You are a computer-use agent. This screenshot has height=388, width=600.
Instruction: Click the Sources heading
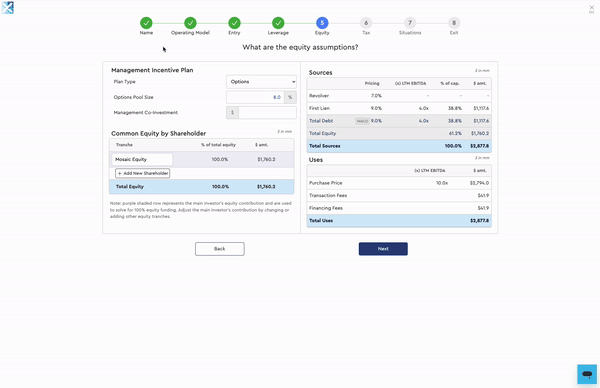click(320, 72)
